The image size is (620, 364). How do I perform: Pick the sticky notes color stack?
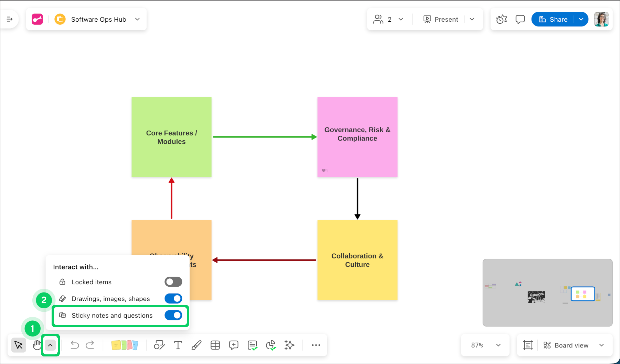click(x=125, y=345)
